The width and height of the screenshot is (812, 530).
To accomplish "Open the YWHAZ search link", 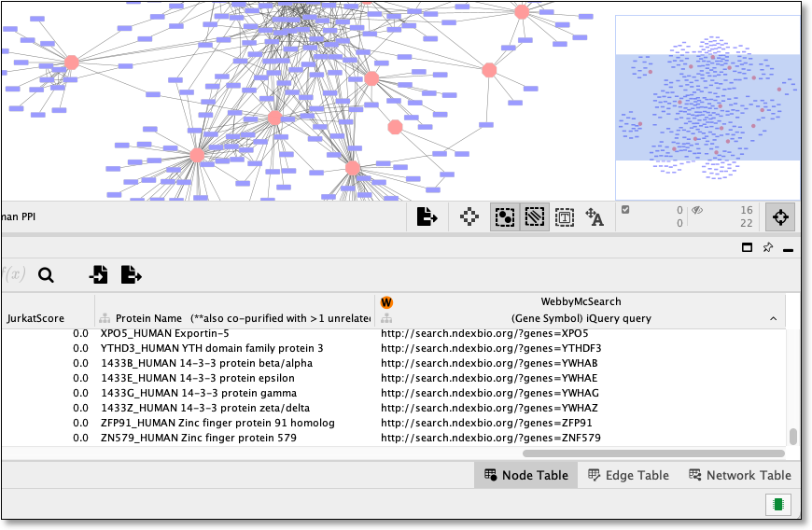I will [489, 408].
